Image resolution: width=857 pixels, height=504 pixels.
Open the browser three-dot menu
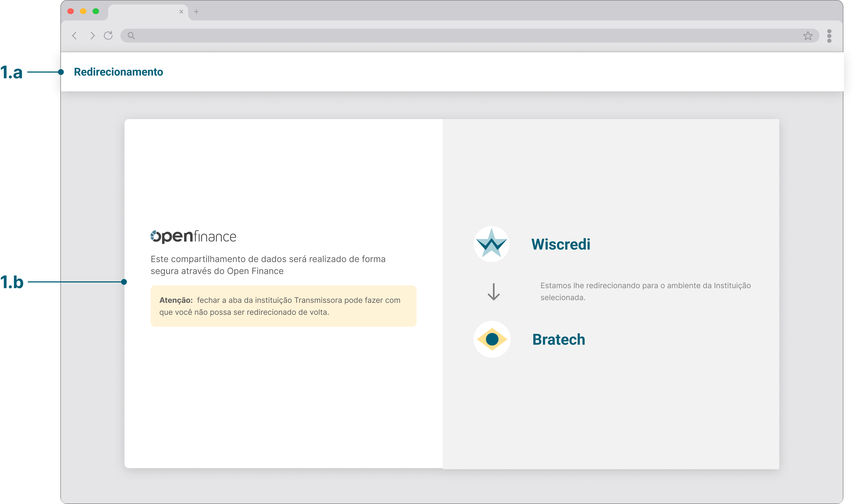[830, 36]
